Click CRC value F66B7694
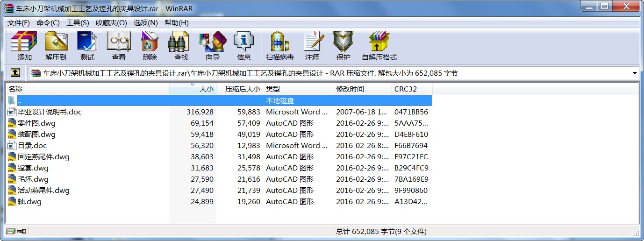The height and width of the screenshot is (241, 644). (411, 146)
